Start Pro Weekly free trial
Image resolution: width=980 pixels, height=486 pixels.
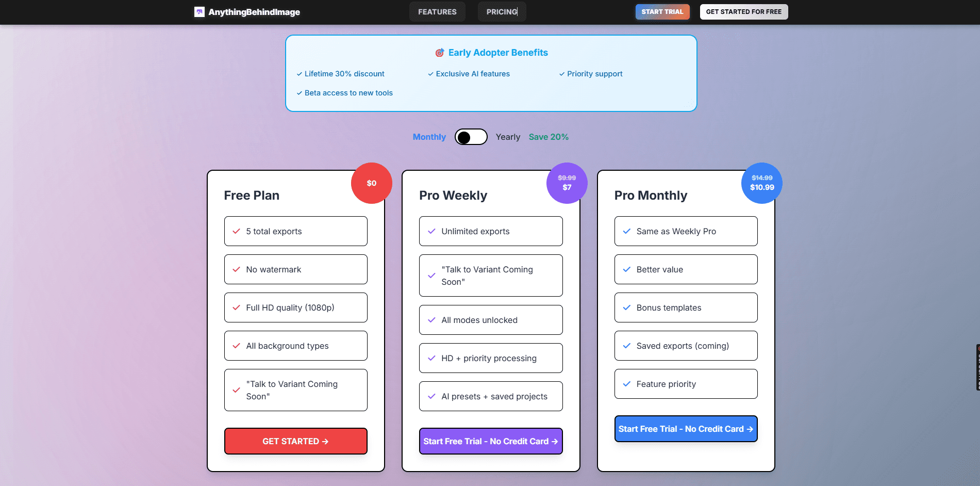pyautogui.click(x=491, y=441)
